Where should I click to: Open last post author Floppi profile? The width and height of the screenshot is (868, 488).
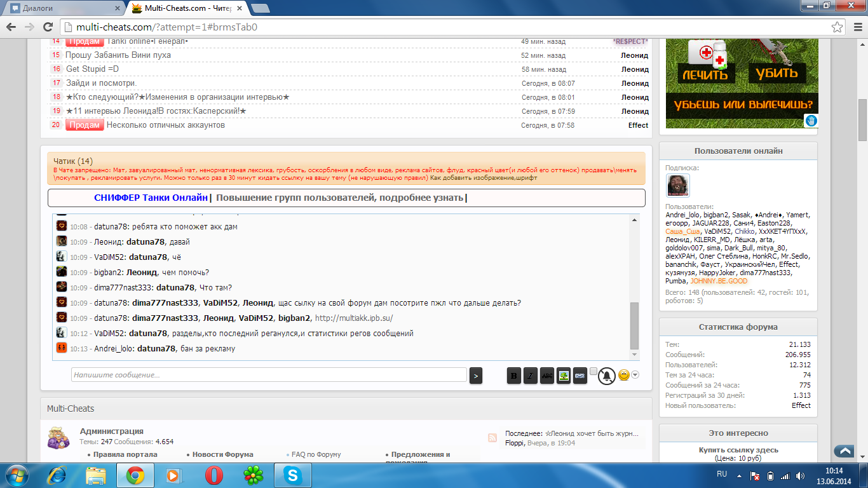[515, 443]
